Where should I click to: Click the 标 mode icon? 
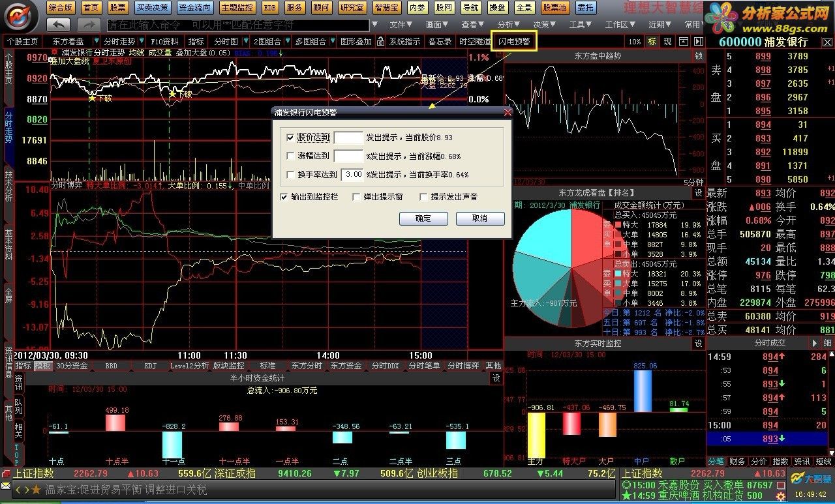(652, 42)
